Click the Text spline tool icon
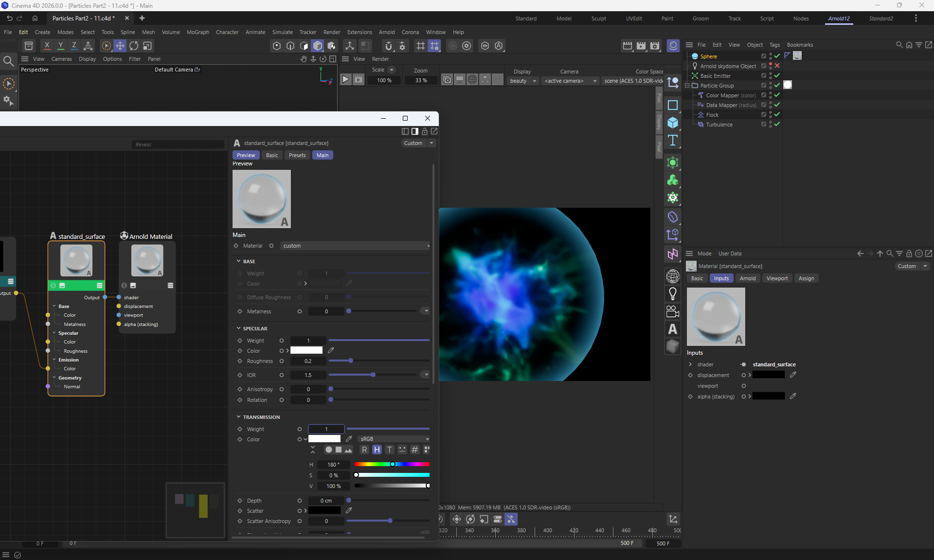The width and height of the screenshot is (934, 560). pyautogui.click(x=673, y=141)
